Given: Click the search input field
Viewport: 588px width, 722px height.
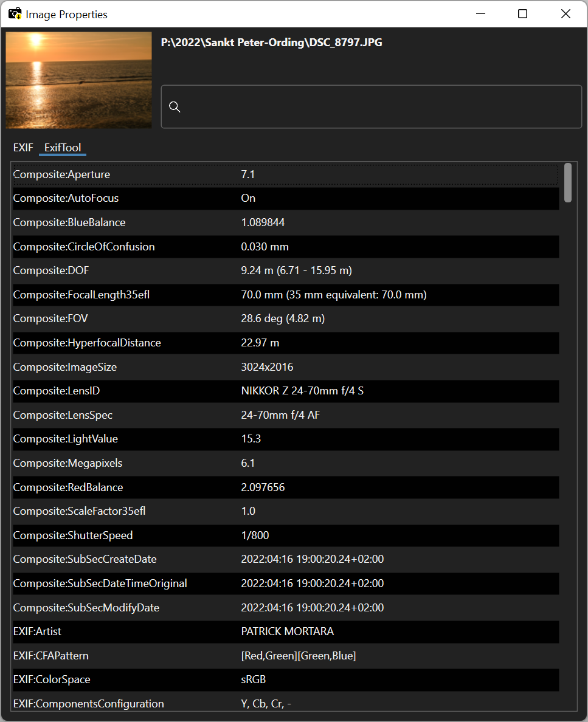Looking at the screenshot, I should [x=371, y=107].
